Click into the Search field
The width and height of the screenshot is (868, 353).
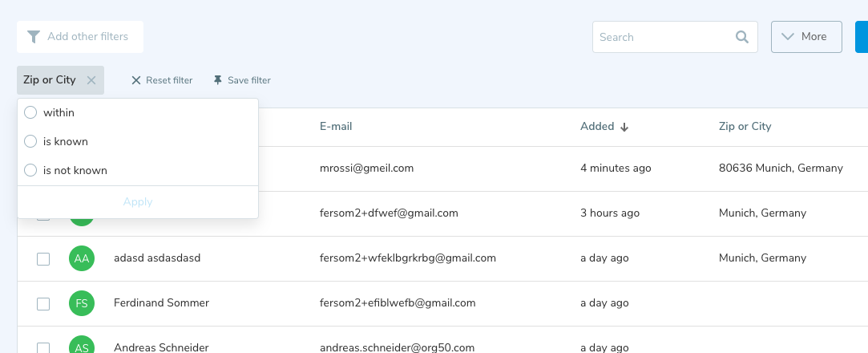(661, 37)
